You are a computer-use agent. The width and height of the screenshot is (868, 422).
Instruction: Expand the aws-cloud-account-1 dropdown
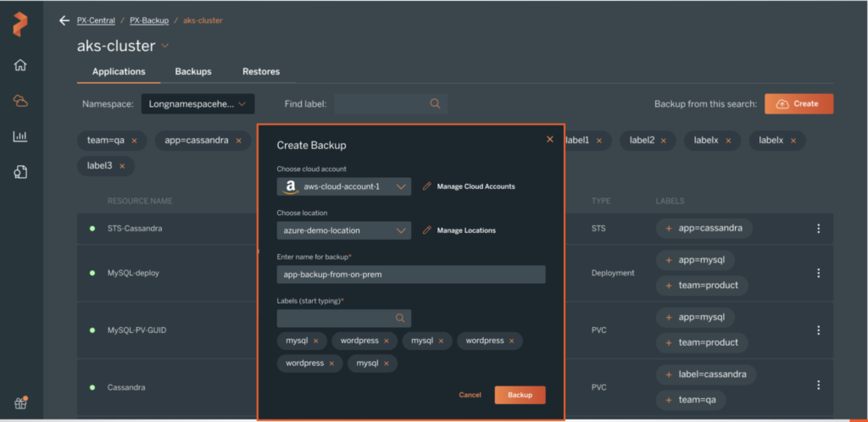(x=402, y=186)
